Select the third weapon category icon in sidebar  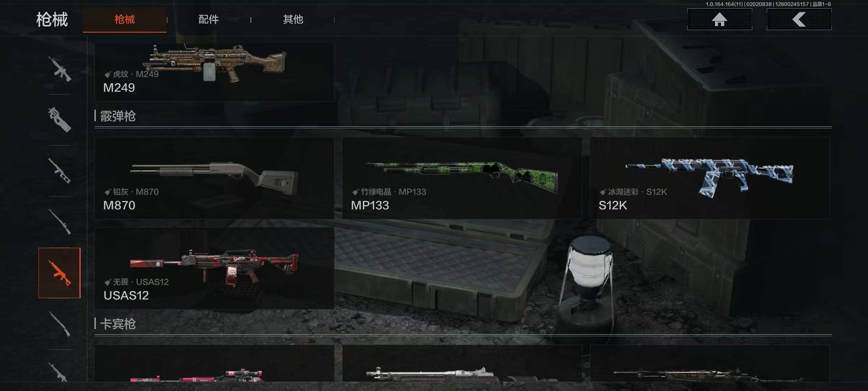point(60,171)
